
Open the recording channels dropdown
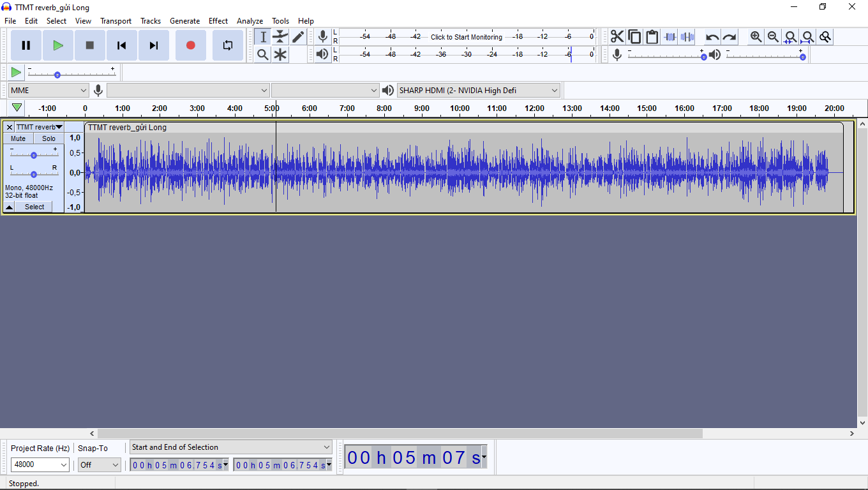(325, 90)
